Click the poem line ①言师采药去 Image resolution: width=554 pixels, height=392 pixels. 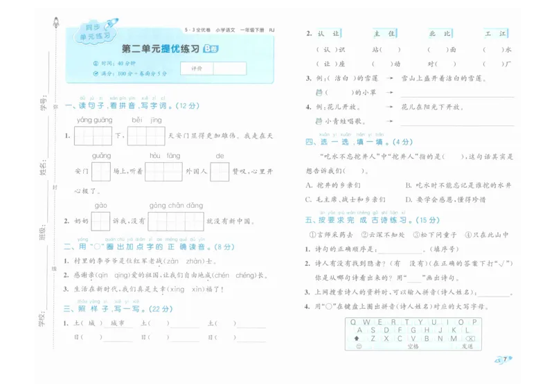tap(331, 235)
